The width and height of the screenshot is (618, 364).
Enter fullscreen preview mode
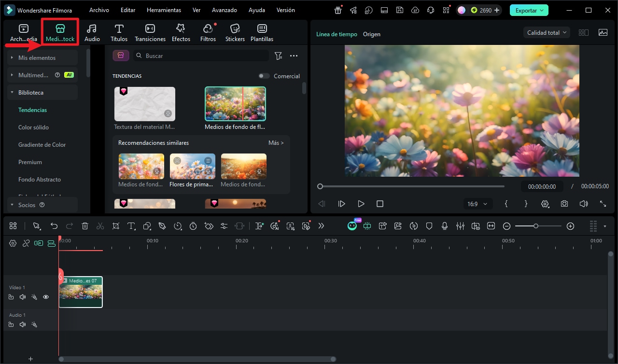(x=603, y=204)
